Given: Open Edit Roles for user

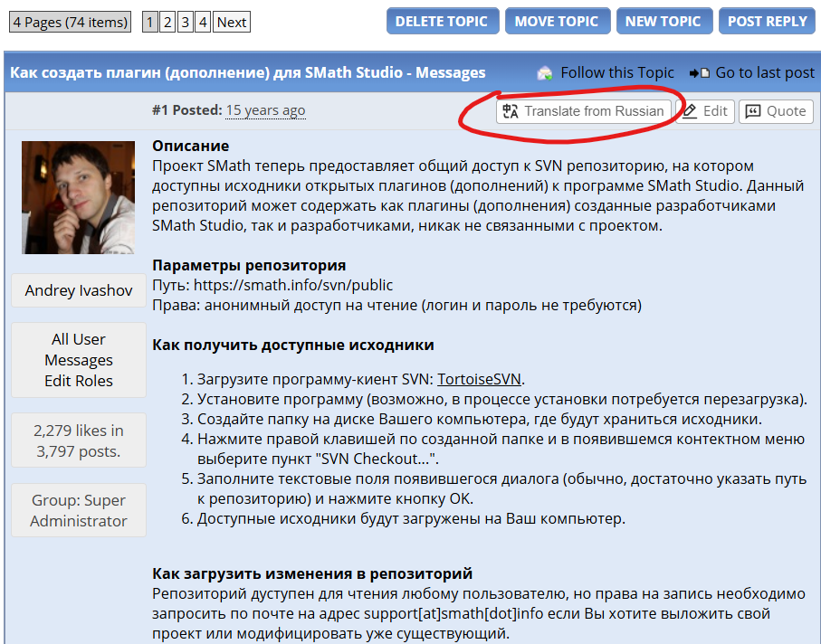Looking at the screenshot, I should point(79,381).
